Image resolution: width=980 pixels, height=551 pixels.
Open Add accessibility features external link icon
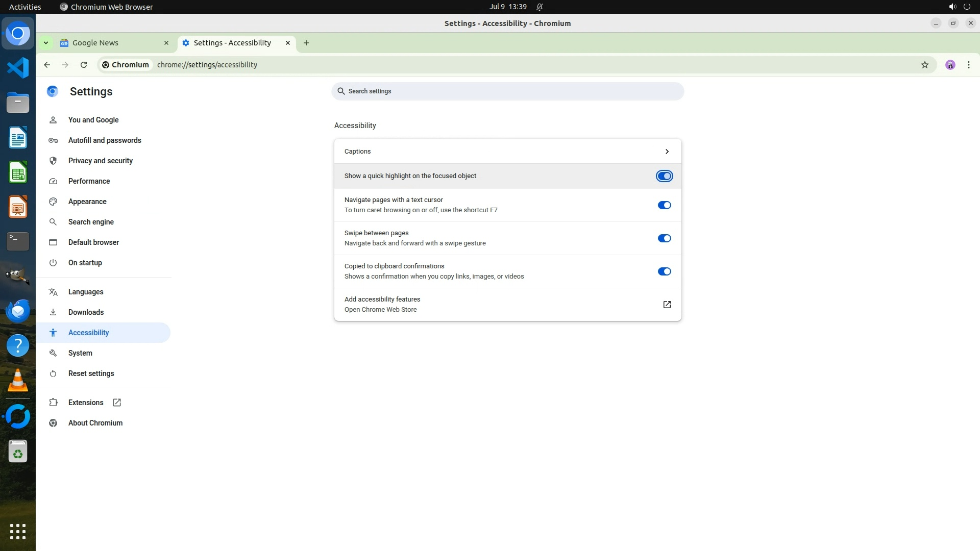(667, 305)
